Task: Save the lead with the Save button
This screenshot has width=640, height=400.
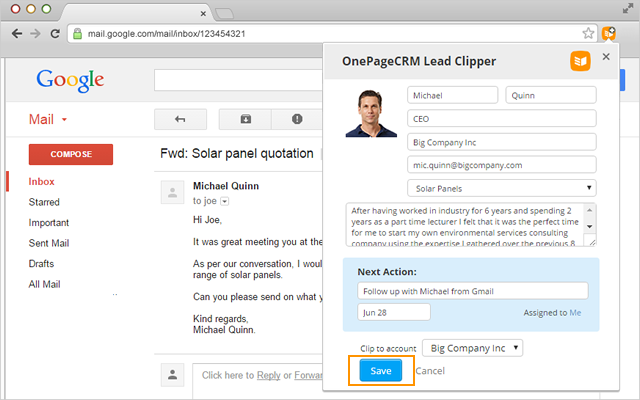Action: pyautogui.click(x=381, y=371)
